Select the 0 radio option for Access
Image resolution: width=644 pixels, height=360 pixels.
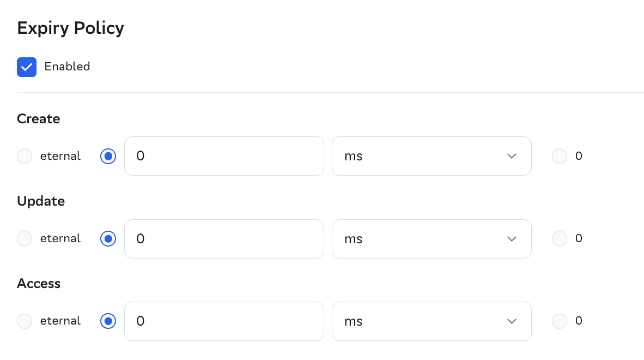560,321
